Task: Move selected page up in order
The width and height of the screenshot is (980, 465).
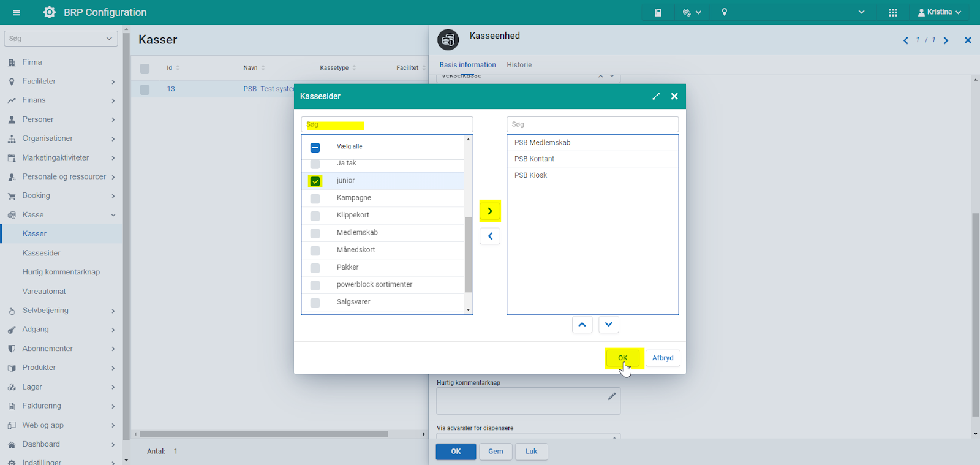Action: pyautogui.click(x=582, y=325)
